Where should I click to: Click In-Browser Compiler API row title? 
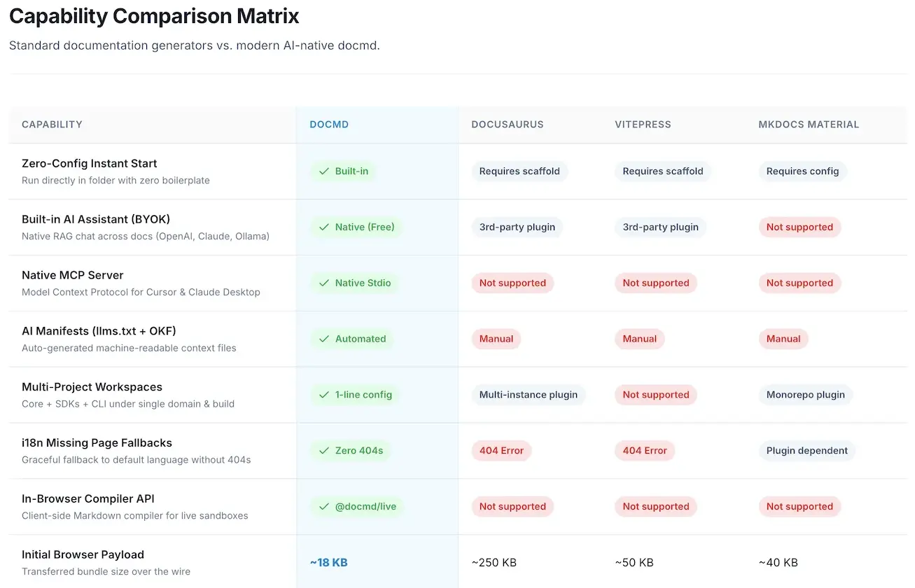point(88,499)
